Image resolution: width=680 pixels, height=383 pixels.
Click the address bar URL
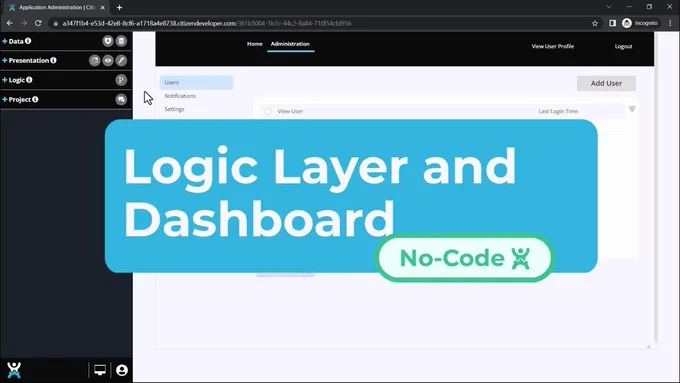click(207, 23)
